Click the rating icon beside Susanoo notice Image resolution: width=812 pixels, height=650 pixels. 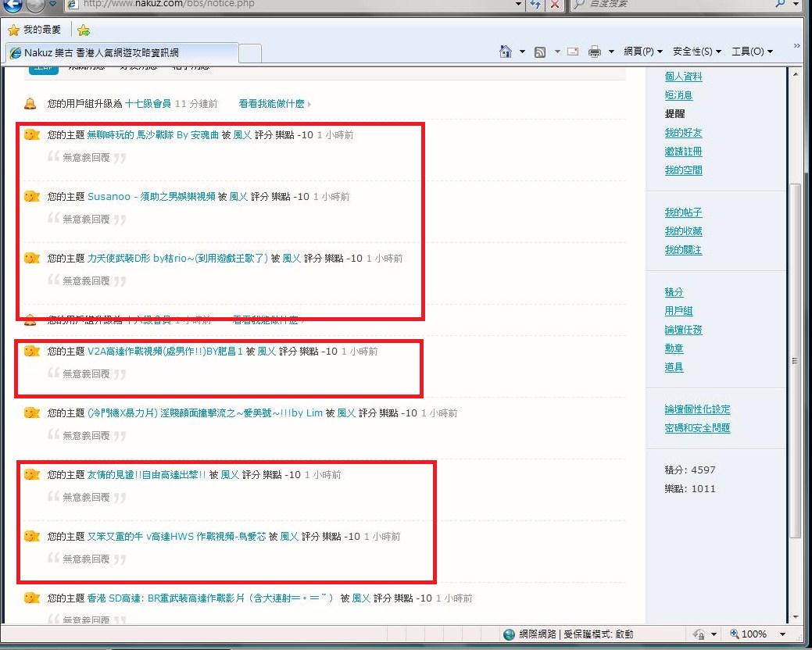pos(31,197)
